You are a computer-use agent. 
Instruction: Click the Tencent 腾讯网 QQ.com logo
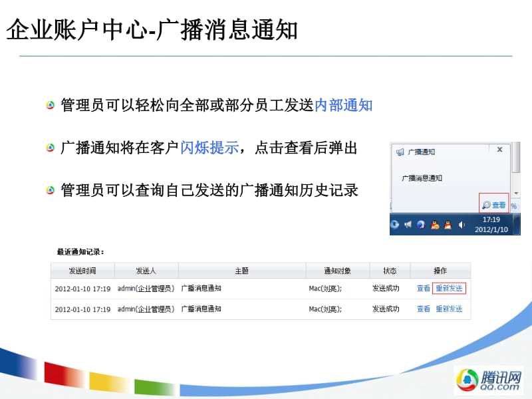[x=489, y=380]
